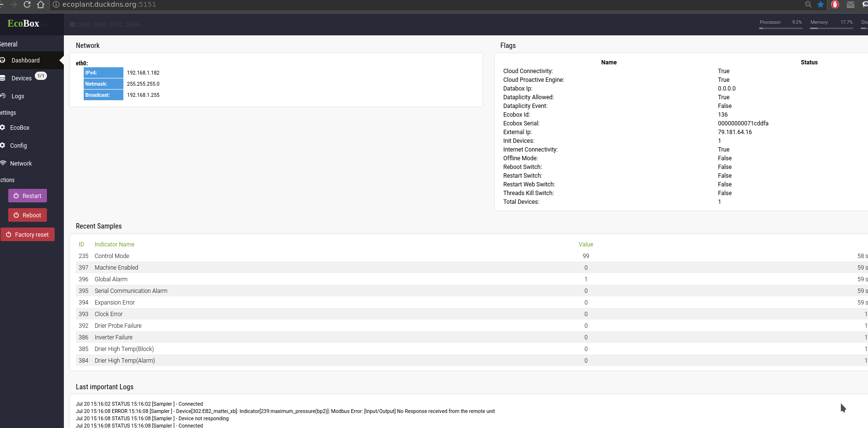The width and height of the screenshot is (868, 428).
Task: Click the Network wifi icon
Action: [3, 163]
